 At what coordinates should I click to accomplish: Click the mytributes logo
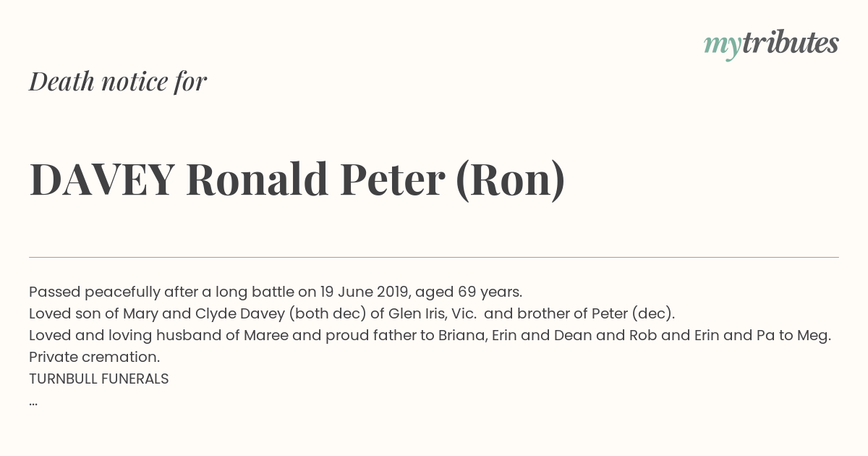[771, 44]
